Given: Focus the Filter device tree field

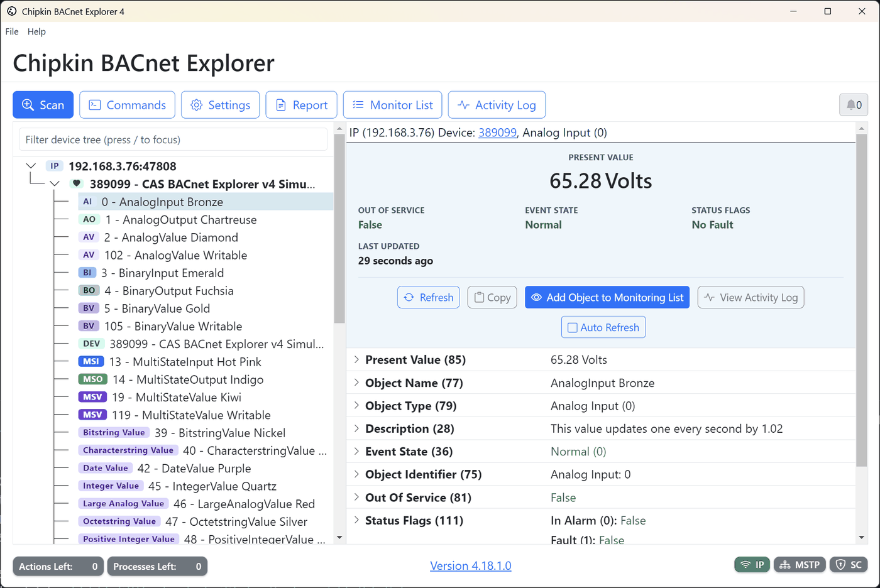Looking at the screenshot, I should point(173,139).
